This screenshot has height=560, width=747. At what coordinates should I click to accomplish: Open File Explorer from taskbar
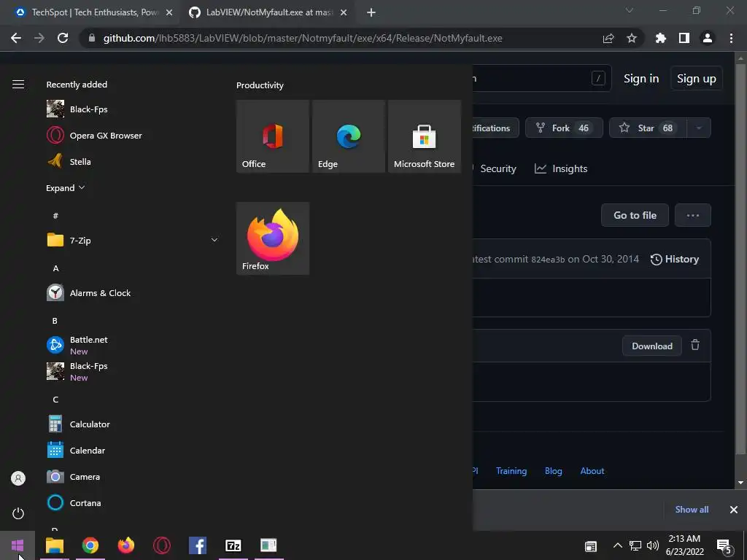pyautogui.click(x=54, y=545)
